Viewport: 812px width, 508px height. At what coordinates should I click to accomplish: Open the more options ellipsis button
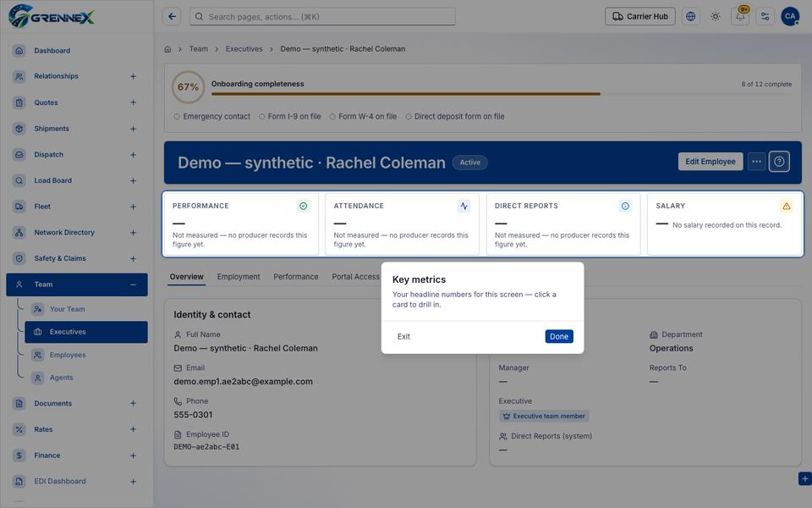click(756, 162)
